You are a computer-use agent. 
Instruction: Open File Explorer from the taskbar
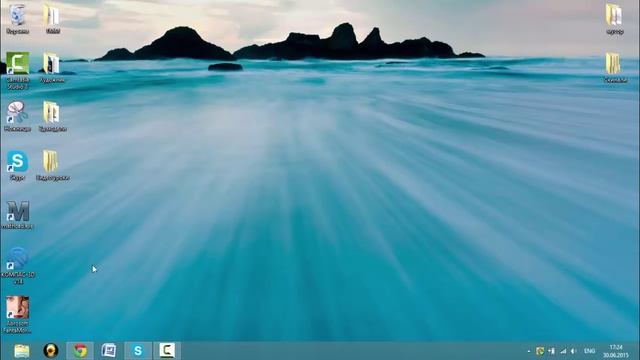click(x=22, y=351)
